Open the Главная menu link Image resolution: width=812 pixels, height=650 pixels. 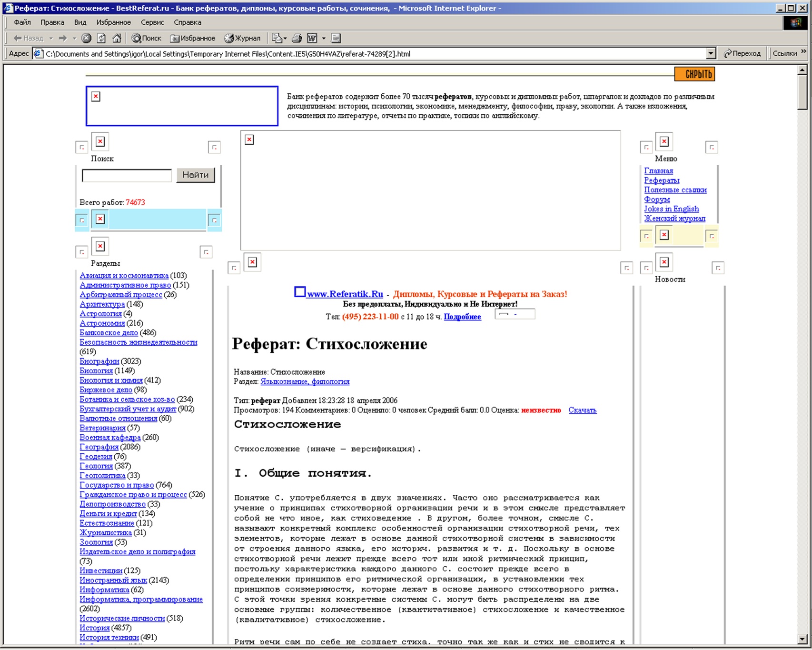click(658, 170)
